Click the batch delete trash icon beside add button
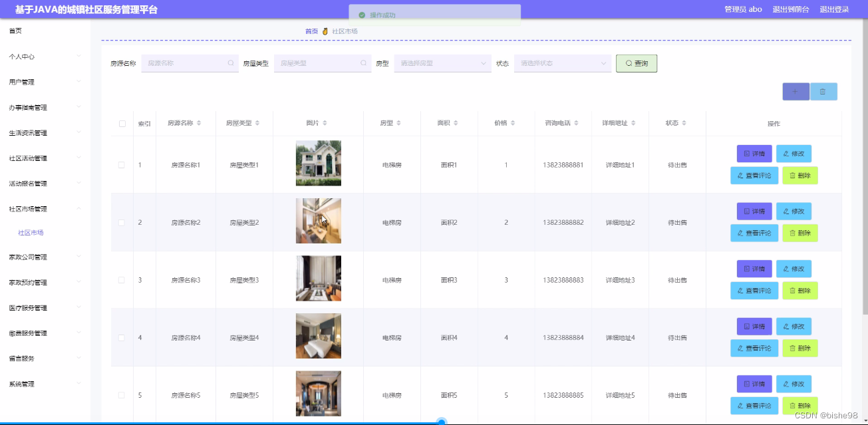 point(824,91)
